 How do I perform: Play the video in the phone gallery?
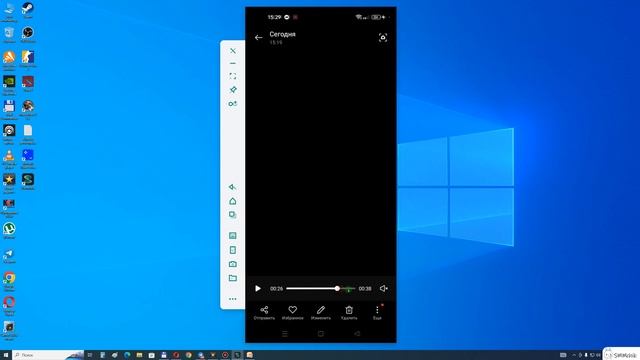coord(258,289)
